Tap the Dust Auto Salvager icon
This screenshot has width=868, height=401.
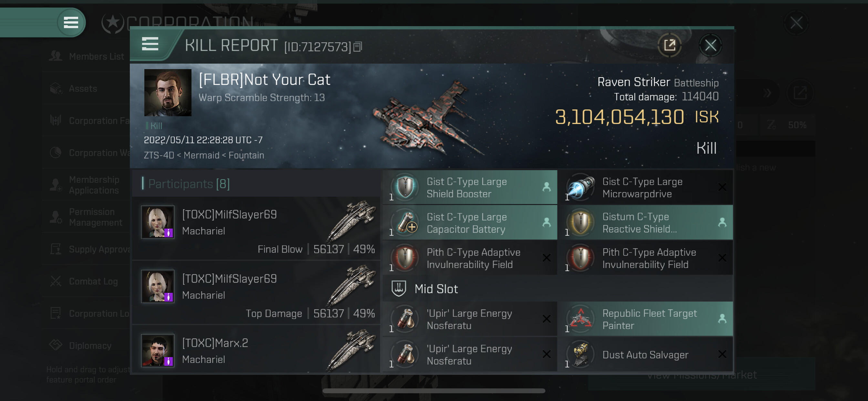[581, 354]
